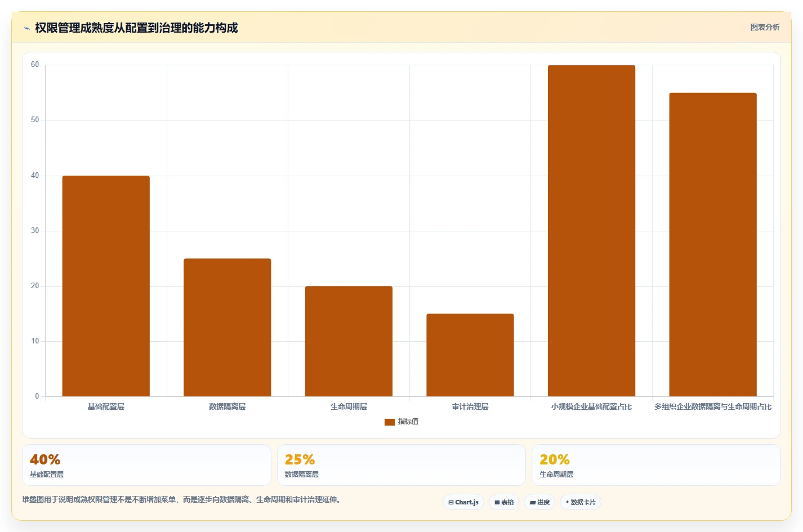Click the 指标值 legend label
Screen dimensions: 803x532
[408, 422]
